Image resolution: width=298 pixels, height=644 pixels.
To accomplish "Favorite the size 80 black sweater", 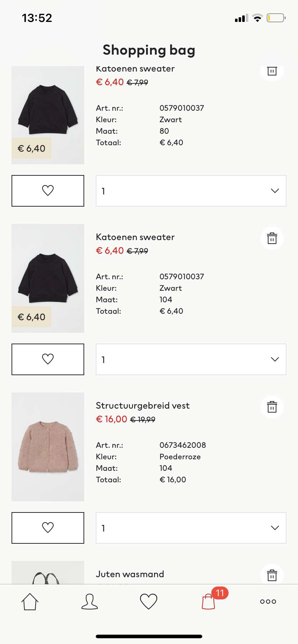I will [x=48, y=191].
